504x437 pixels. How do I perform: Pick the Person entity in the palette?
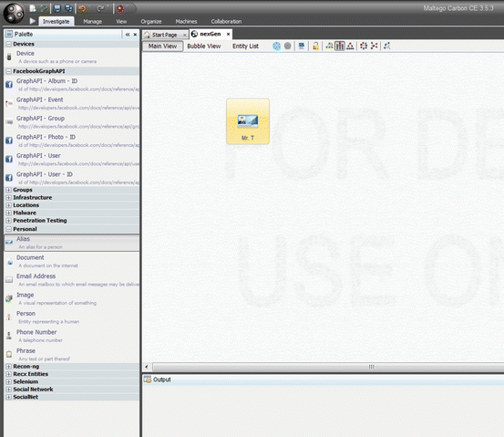(72, 317)
